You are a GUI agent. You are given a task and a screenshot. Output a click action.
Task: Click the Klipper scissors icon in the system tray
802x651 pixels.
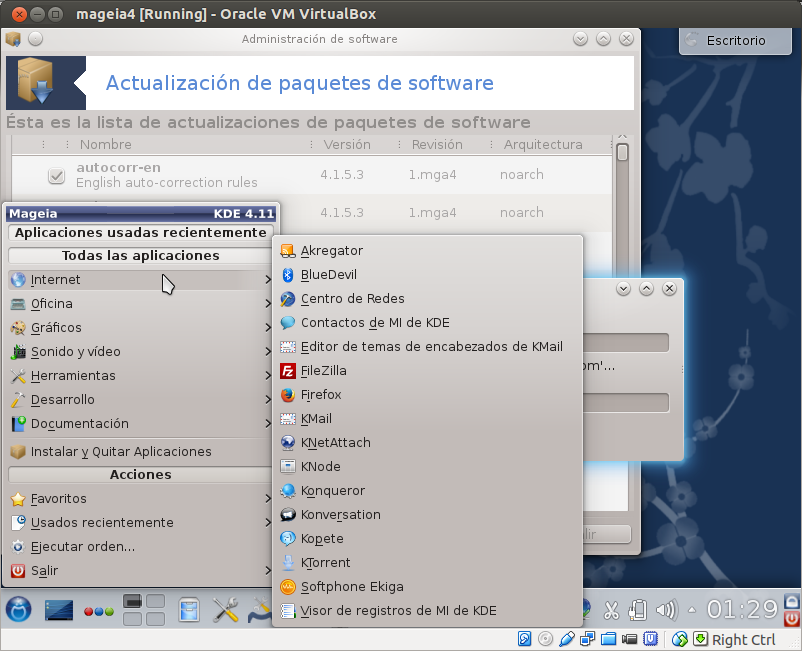[612, 609]
